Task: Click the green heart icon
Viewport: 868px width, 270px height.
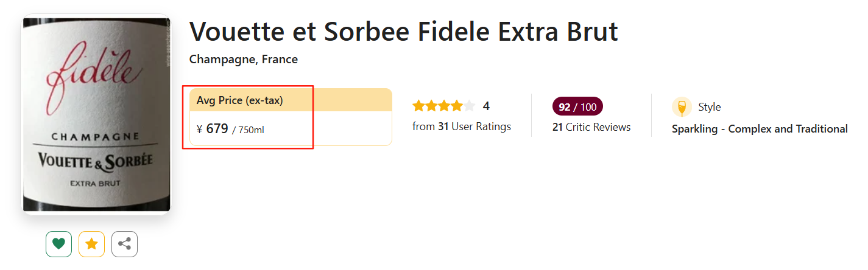Action: pyautogui.click(x=58, y=244)
